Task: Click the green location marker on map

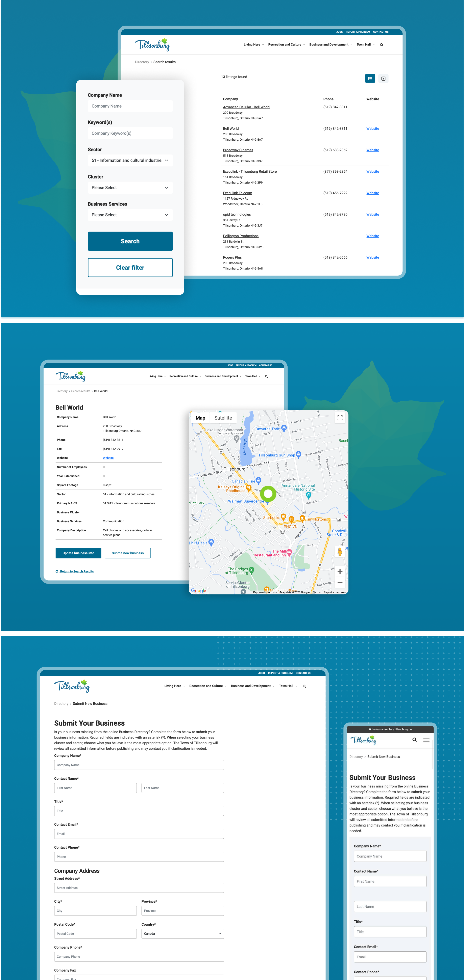Action: (268, 494)
